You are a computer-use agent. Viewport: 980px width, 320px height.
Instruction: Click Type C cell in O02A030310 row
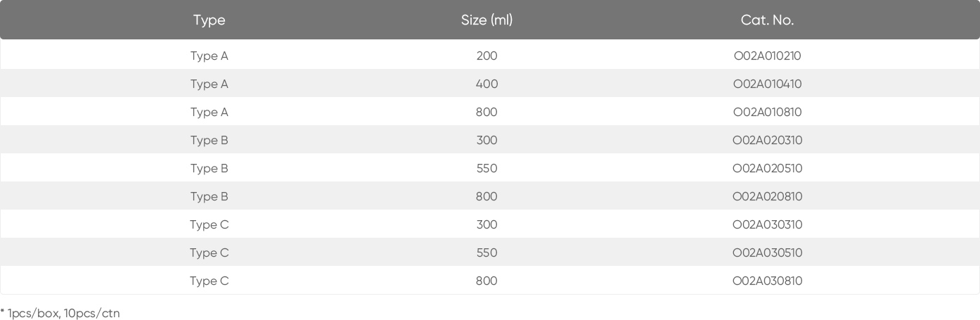click(209, 225)
